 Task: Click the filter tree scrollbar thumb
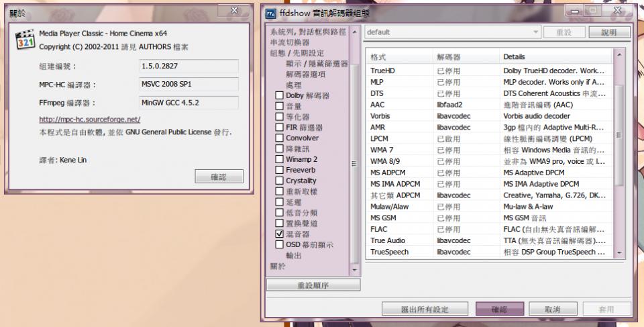point(355,164)
